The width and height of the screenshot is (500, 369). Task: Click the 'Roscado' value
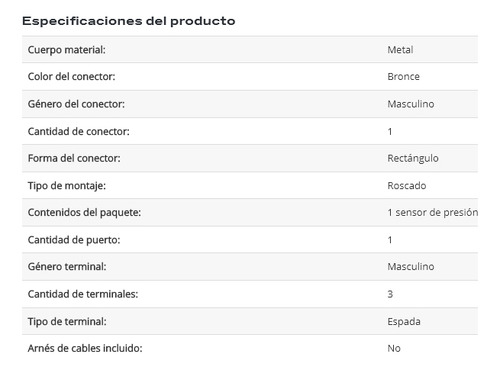(x=407, y=185)
